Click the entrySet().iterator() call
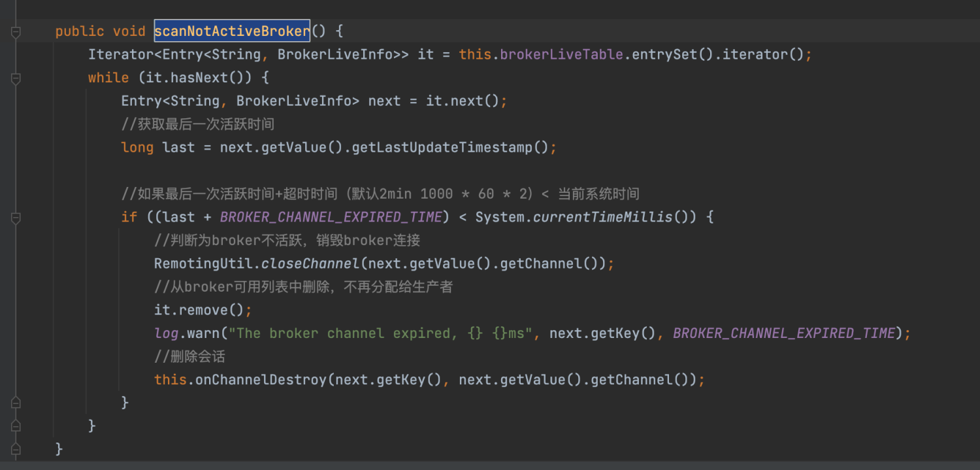 [x=717, y=54]
